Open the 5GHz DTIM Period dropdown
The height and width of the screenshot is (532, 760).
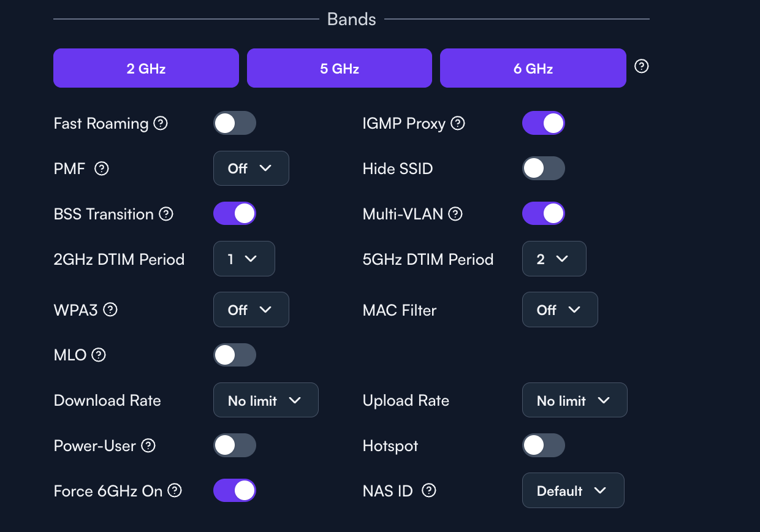point(554,259)
